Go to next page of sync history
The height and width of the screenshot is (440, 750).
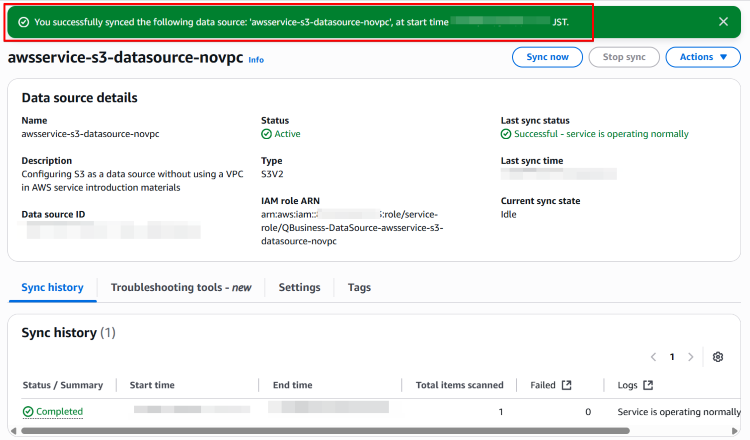[x=690, y=357]
